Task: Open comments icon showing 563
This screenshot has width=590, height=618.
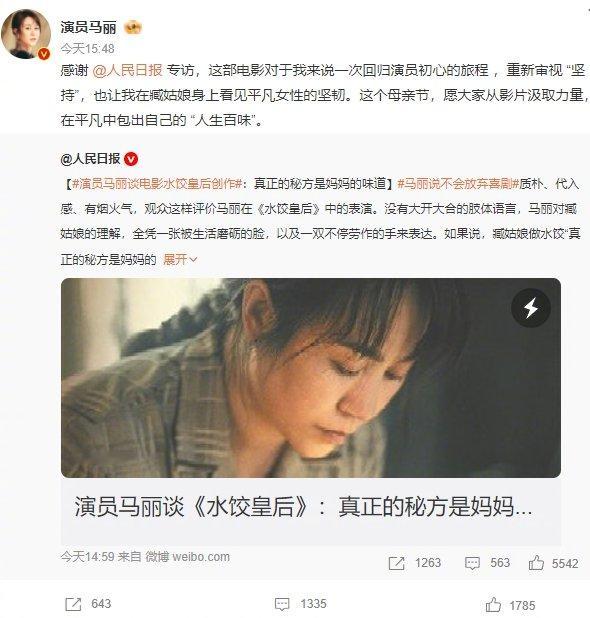Action: (472, 563)
